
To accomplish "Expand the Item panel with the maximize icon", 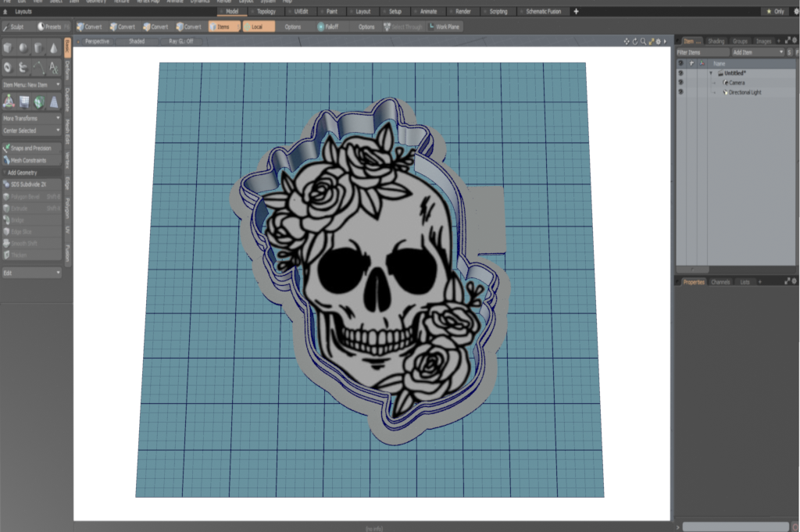I will pyautogui.click(x=787, y=41).
